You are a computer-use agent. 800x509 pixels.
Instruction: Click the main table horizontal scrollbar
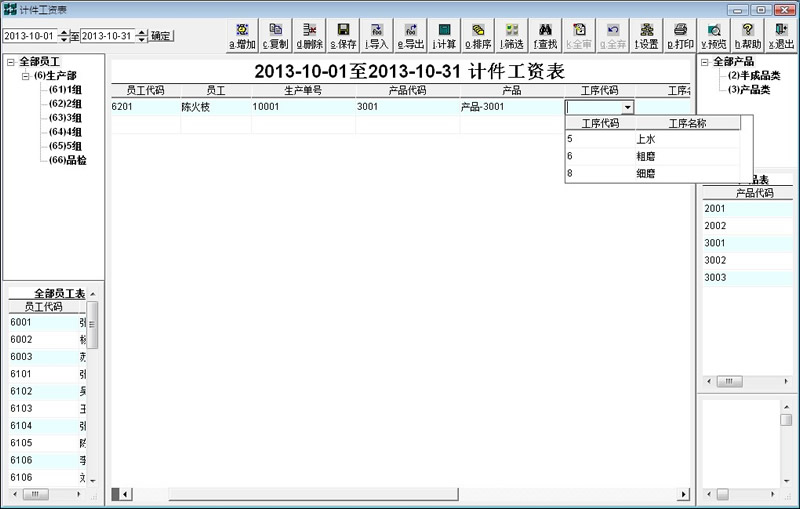[x=400, y=493]
